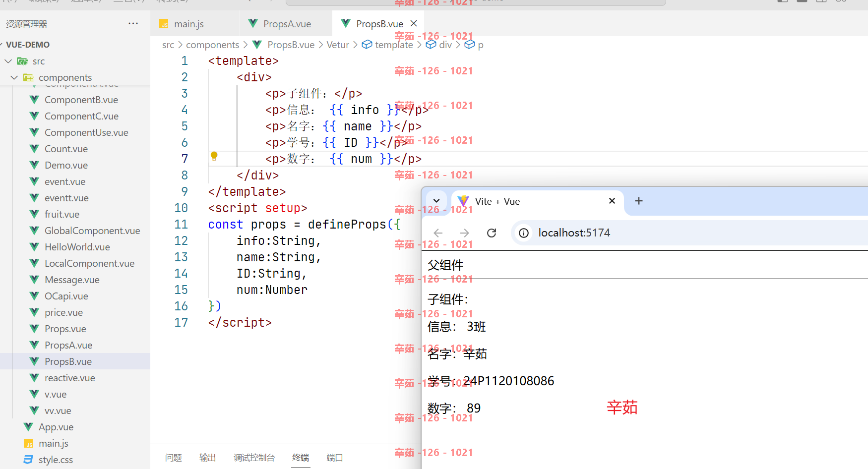The image size is (868, 469).
Task: Open ComponentUse.vue file
Action: 86,132
